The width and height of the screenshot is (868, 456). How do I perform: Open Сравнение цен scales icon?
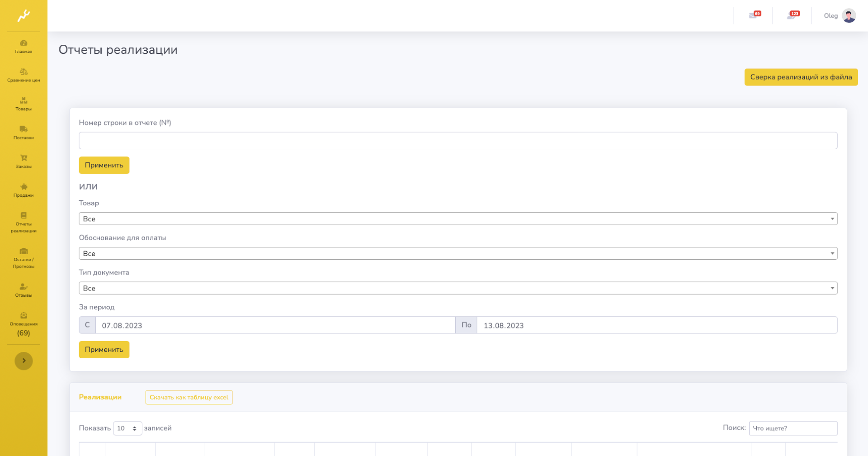[x=24, y=71]
